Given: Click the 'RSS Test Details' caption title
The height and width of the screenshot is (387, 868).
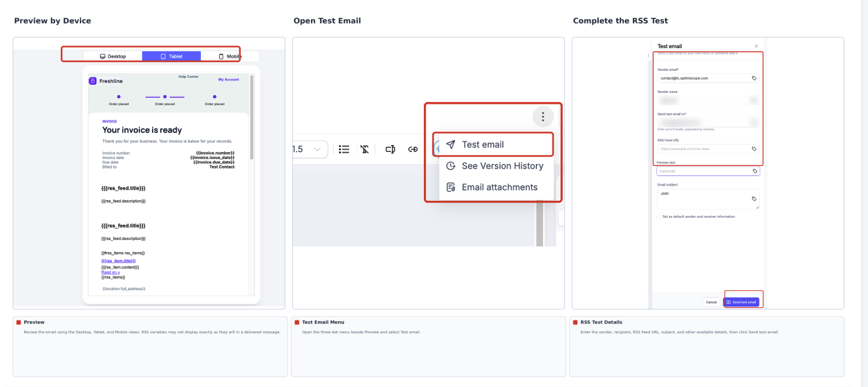Looking at the screenshot, I should pos(601,322).
